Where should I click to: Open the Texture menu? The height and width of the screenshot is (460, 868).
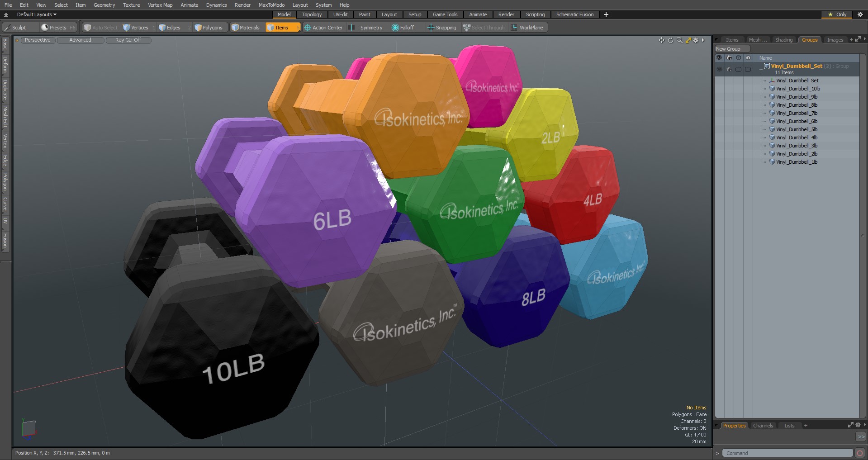pos(131,5)
